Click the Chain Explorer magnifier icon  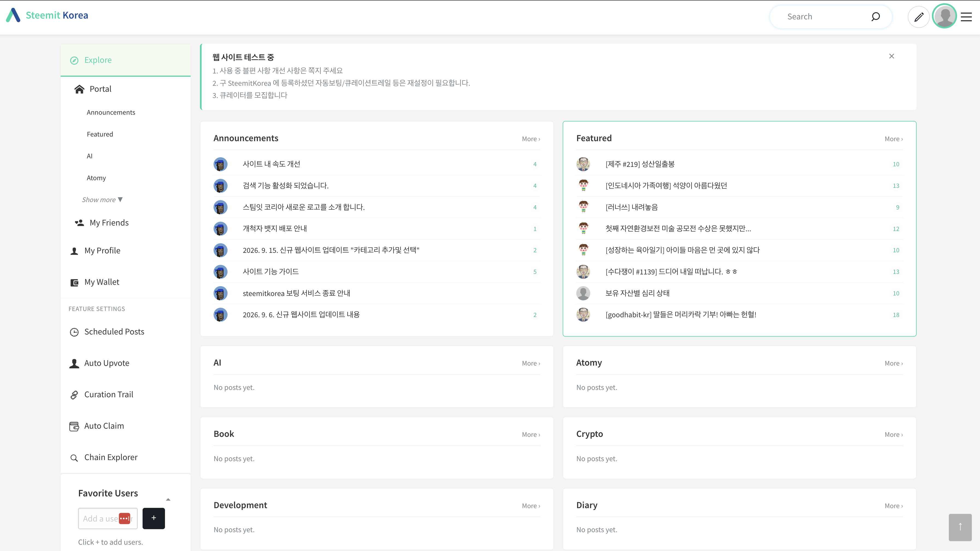coord(74,458)
